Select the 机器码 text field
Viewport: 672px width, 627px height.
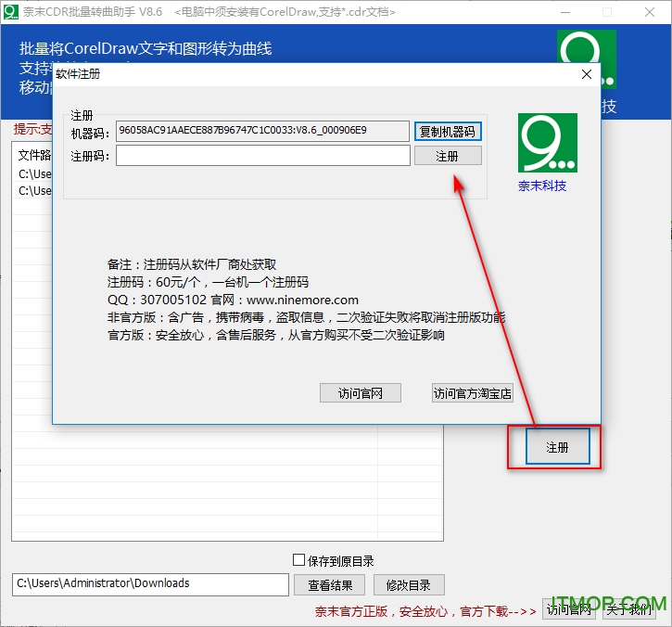tap(262, 131)
